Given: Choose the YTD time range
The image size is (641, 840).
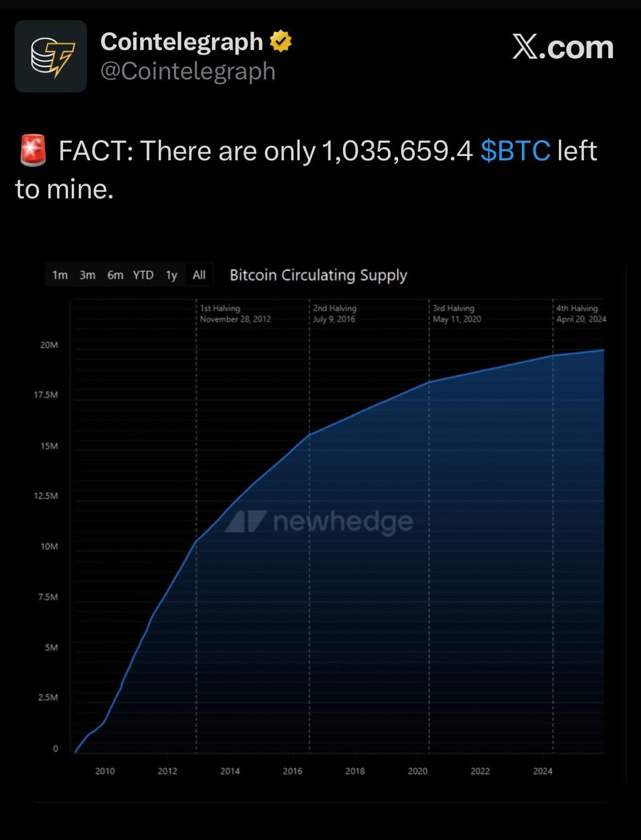Looking at the screenshot, I should (x=143, y=275).
